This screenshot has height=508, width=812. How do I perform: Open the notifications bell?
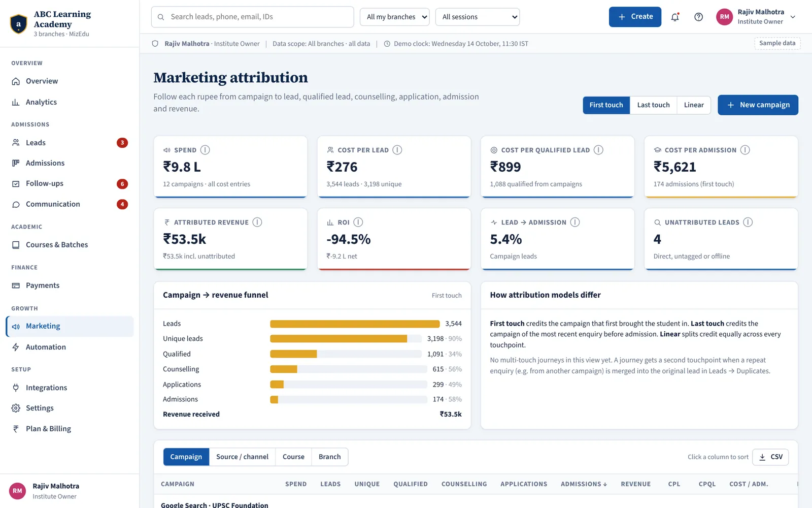pyautogui.click(x=675, y=17)
